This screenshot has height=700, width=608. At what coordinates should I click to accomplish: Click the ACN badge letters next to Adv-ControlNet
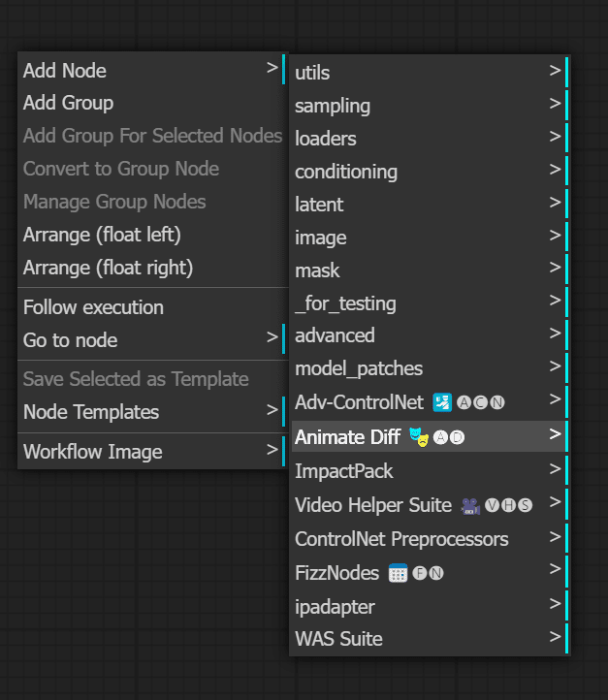481,402
